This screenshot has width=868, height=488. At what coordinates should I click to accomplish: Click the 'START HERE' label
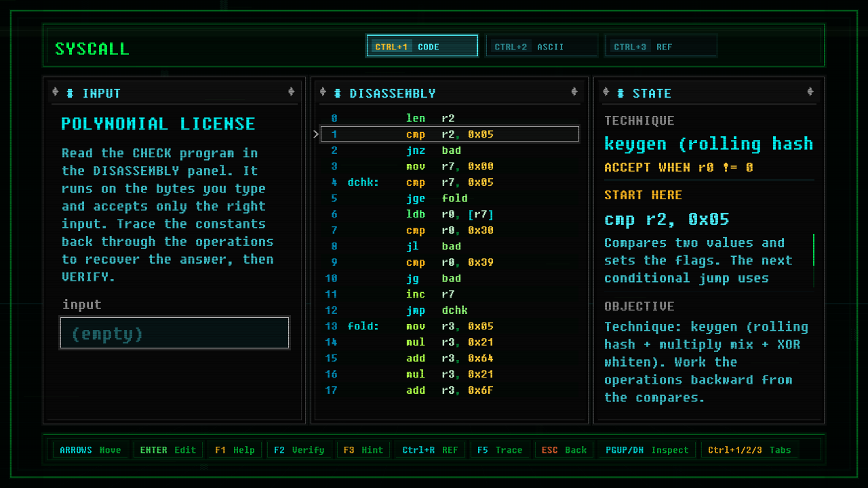click(x=643, y=195)
